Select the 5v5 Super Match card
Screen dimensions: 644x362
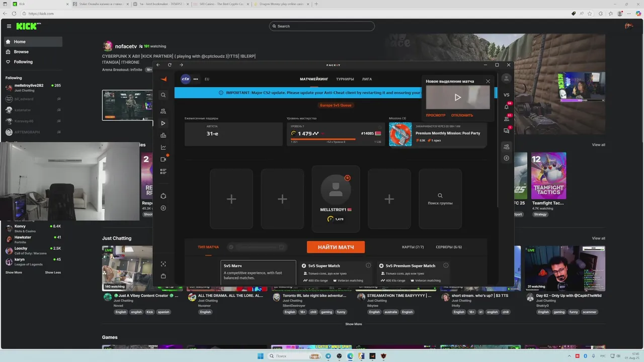[x=336, y=273]
